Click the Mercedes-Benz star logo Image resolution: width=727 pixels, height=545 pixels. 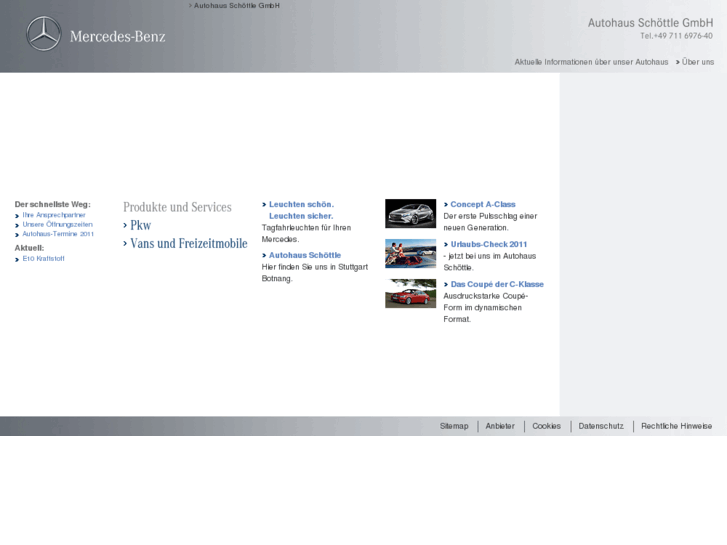(44, 34)
